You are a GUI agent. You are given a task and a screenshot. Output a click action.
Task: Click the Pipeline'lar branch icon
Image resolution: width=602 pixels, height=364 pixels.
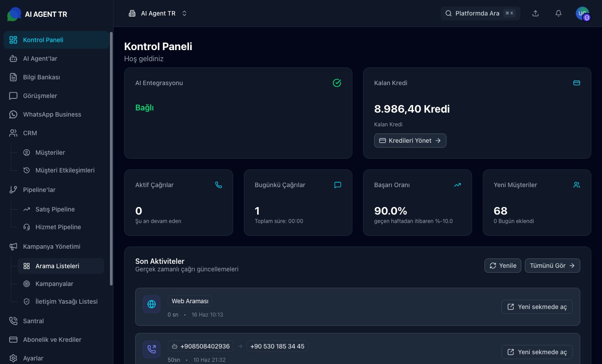pyautogui.click(x=13, y=190)
